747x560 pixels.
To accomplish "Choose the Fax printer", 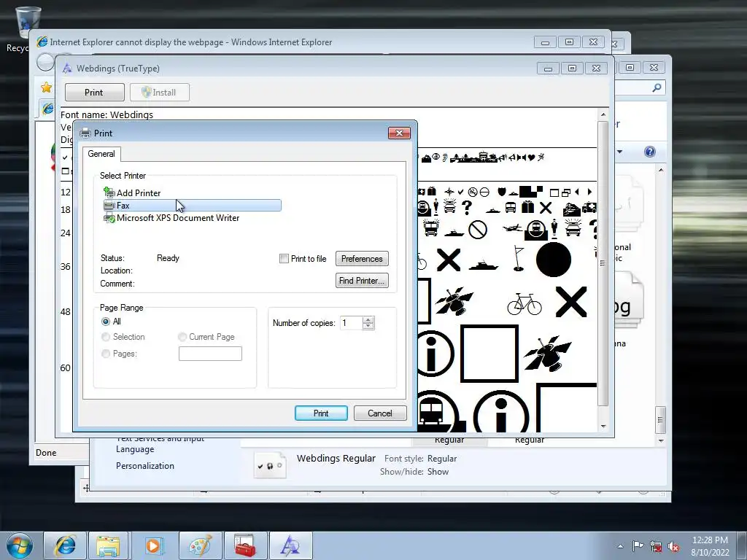I will point(192,205).
